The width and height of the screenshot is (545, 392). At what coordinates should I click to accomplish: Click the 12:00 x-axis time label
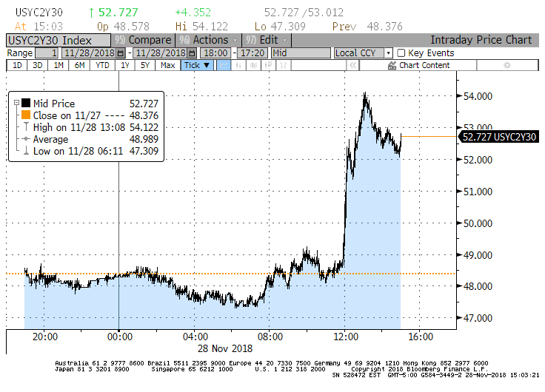coord(346,337)
